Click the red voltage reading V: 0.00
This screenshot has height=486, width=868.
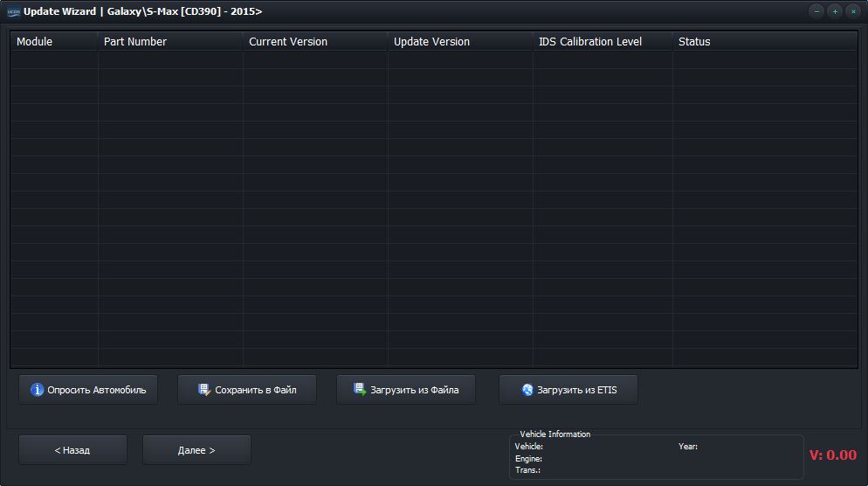(832, 455)
